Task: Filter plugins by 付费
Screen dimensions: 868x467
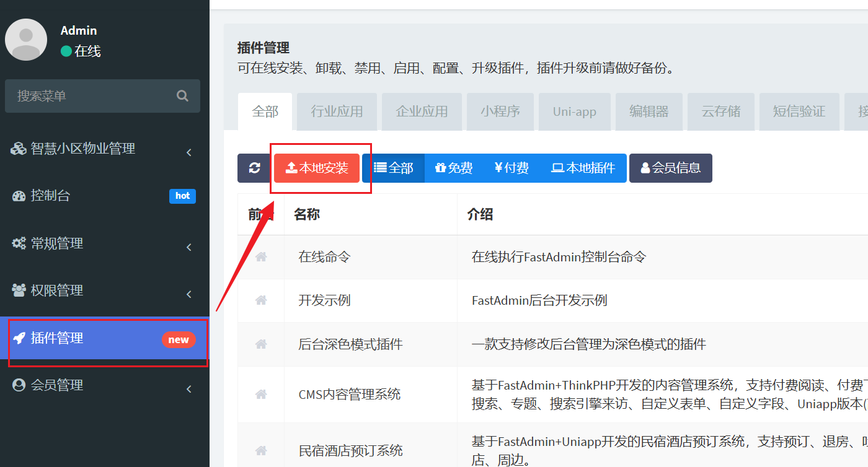Action: tap(511, 168)
